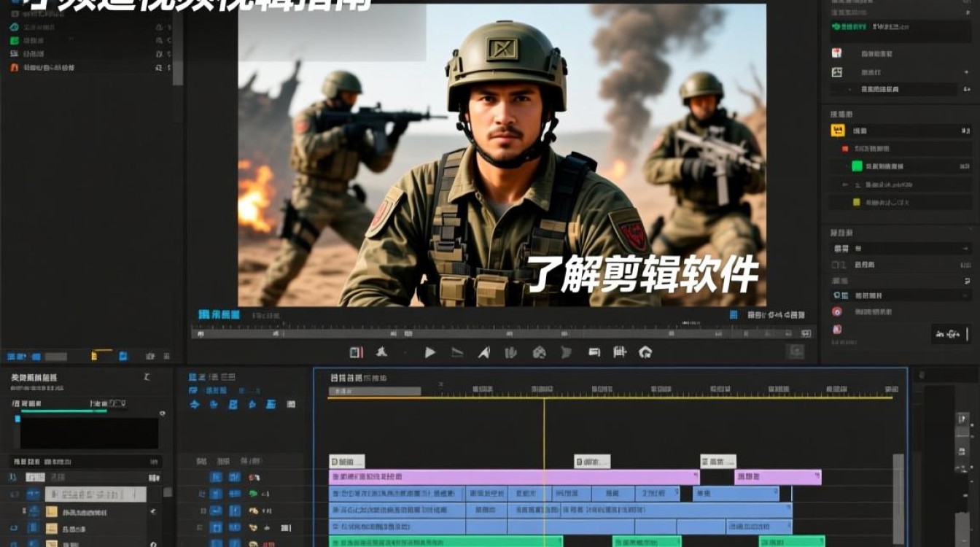Select the leftmost green clip on the bottom track
Screen dimensions: 980x547
446,541
